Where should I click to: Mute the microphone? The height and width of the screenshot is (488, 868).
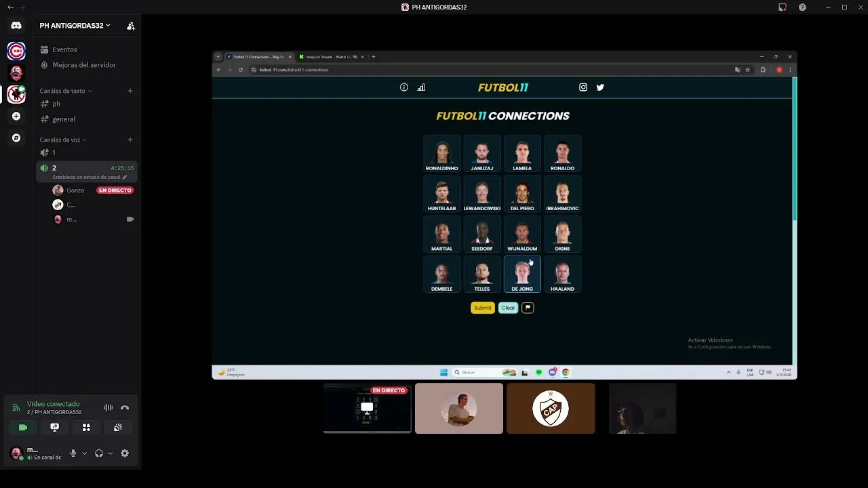tap(73, 453)
